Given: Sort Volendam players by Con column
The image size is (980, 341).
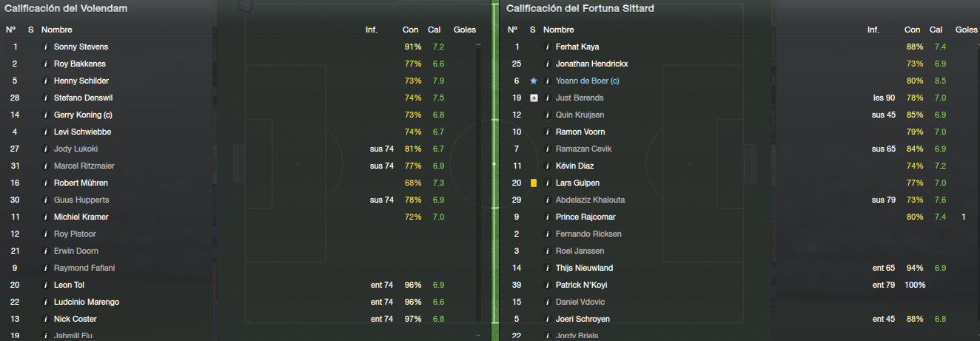Looking at the screenshot, I should point(410,30).
